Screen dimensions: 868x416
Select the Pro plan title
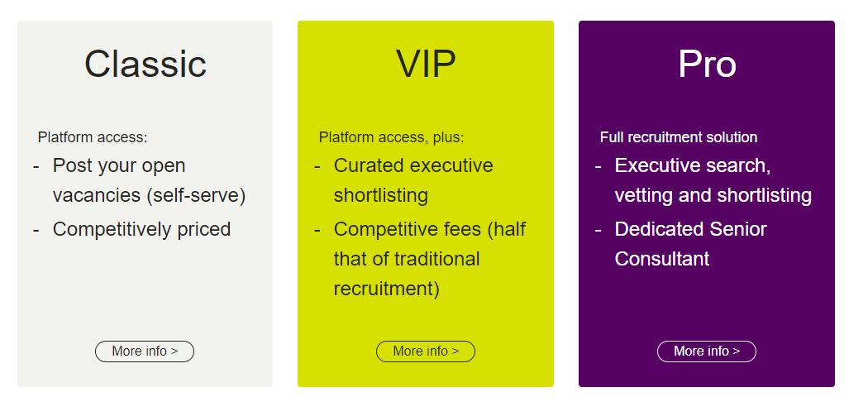tap(707, 65)
